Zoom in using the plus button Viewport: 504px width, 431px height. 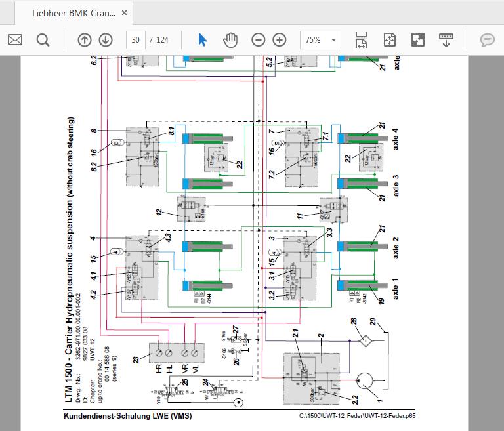(280, 40)
